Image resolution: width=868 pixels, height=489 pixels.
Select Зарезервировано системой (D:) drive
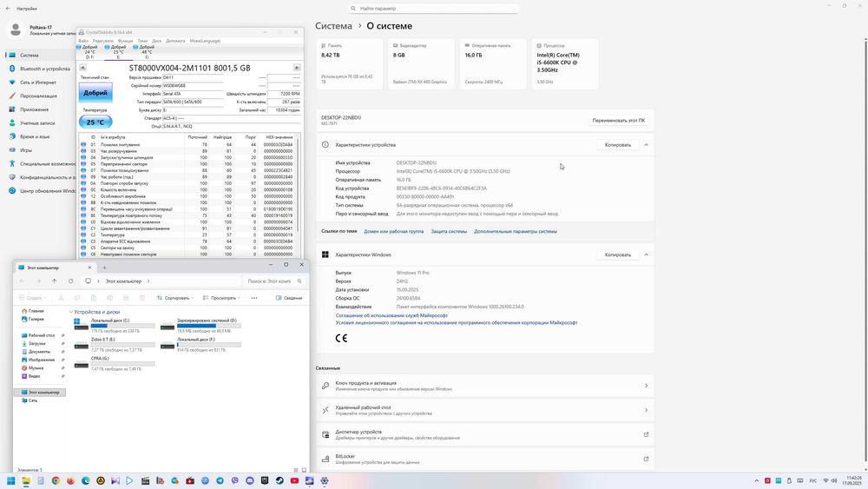201,325
